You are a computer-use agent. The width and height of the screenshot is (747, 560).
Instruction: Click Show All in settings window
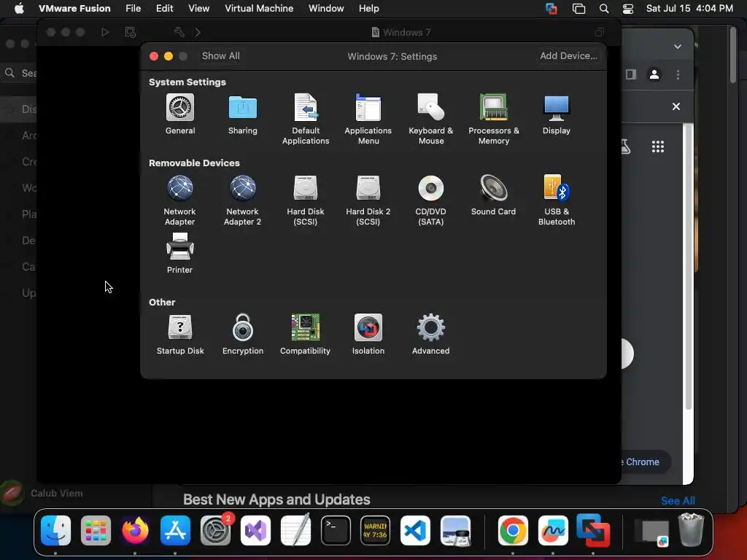tap(220, 55)
